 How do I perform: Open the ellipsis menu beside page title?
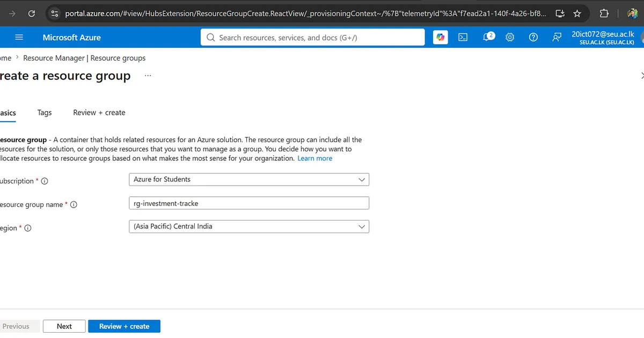(148, 76)
